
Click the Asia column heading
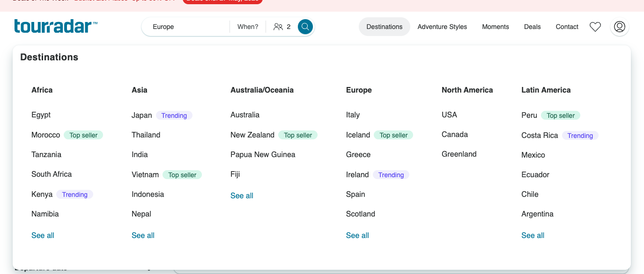point(139,90)
